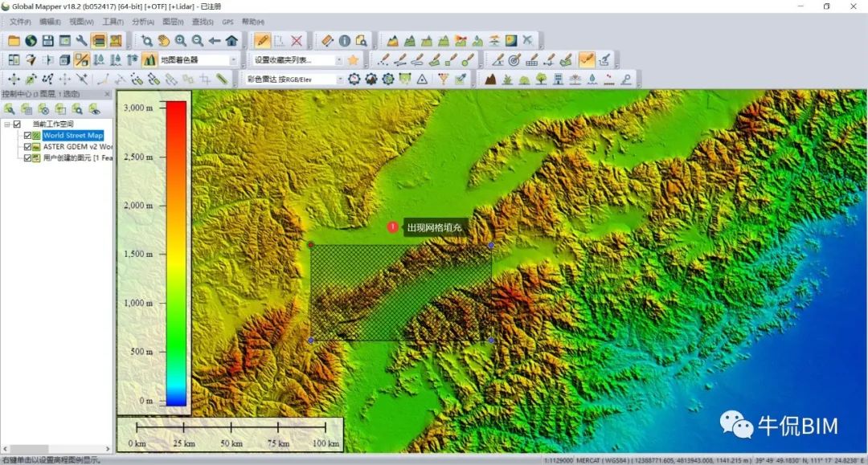Open the 图层 menu

click(x=173, y=22)
